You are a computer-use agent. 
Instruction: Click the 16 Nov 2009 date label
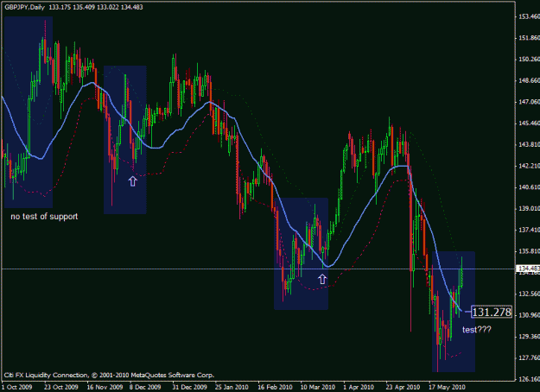tap(105, 387)
